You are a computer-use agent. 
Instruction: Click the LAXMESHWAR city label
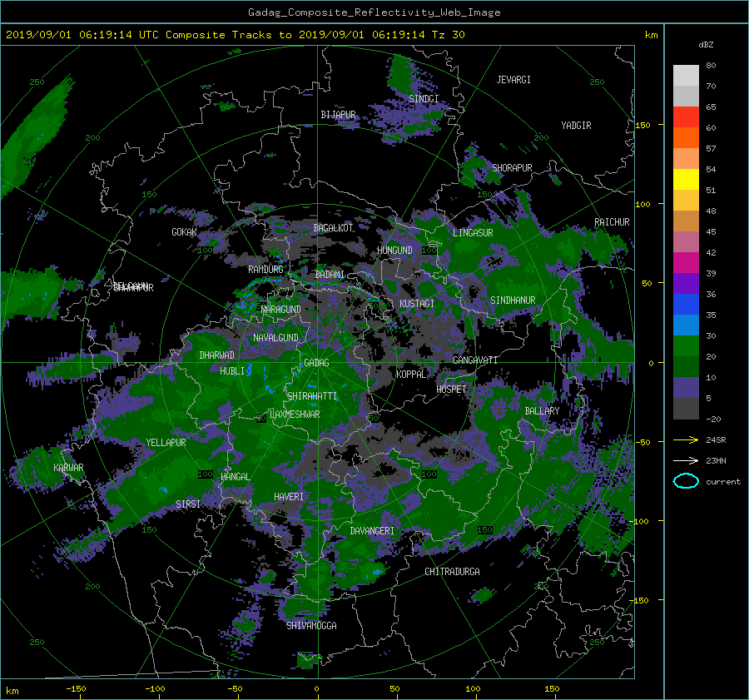point(295,415)
